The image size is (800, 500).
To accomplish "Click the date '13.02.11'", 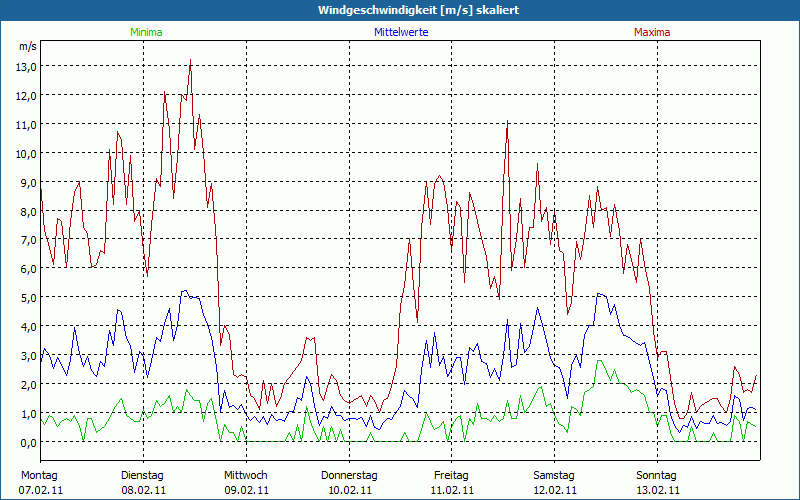I will click(657, 490).
